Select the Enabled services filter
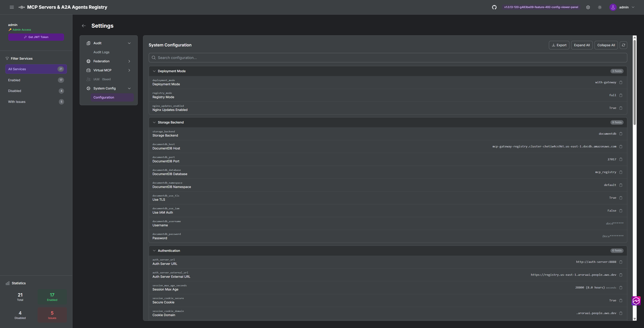 [x=36, y=80]
